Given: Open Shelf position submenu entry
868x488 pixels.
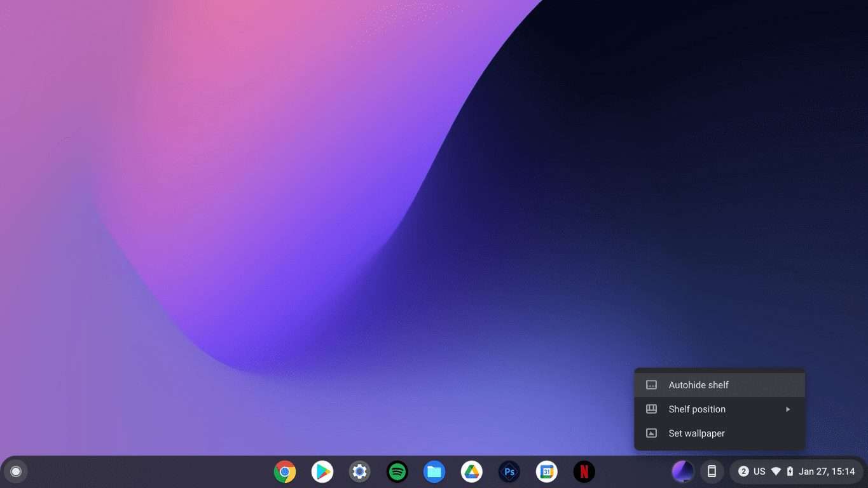Looking at the screenshot, I should (720, 409).
